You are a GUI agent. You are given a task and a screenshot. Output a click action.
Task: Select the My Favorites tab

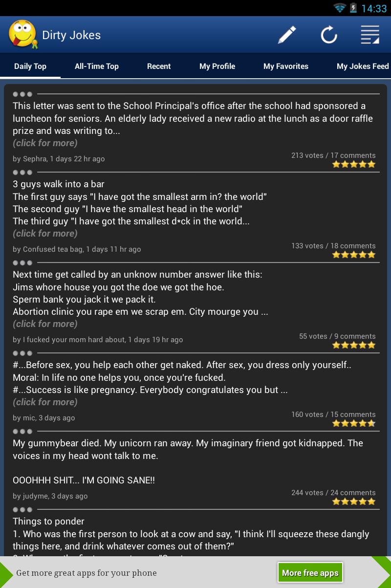[286, 66]
